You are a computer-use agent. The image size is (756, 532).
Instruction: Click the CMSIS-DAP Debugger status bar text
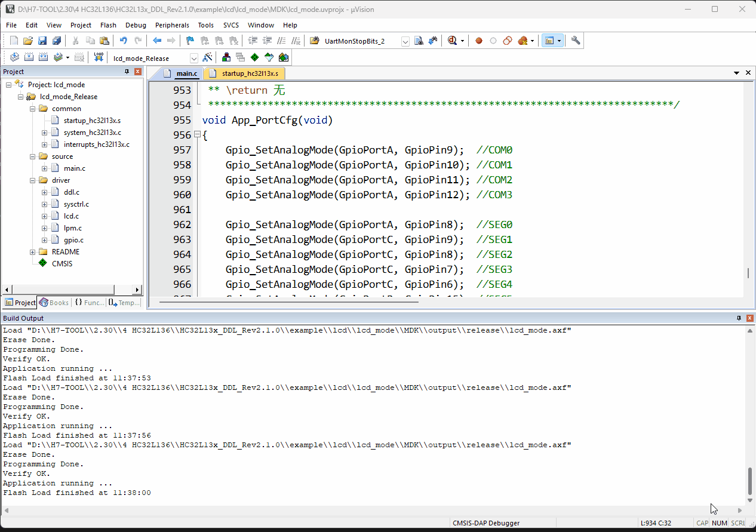(x=486, y=523)
